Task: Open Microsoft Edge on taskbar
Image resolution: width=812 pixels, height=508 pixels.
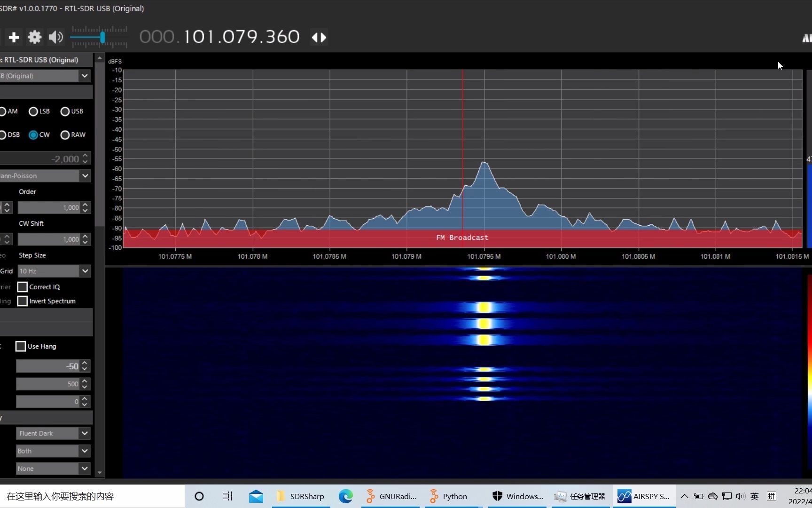Action: click(345, 496)
